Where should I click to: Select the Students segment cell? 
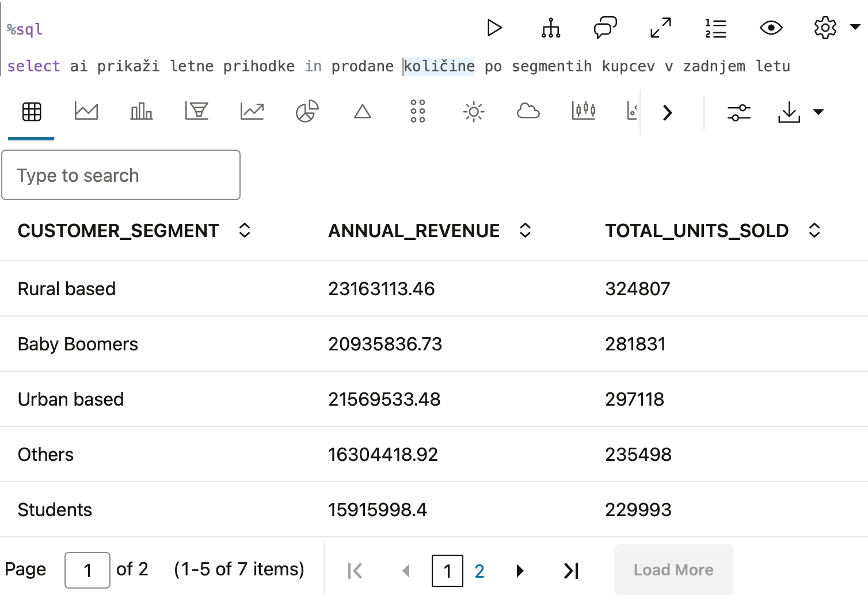click(55, 509)
